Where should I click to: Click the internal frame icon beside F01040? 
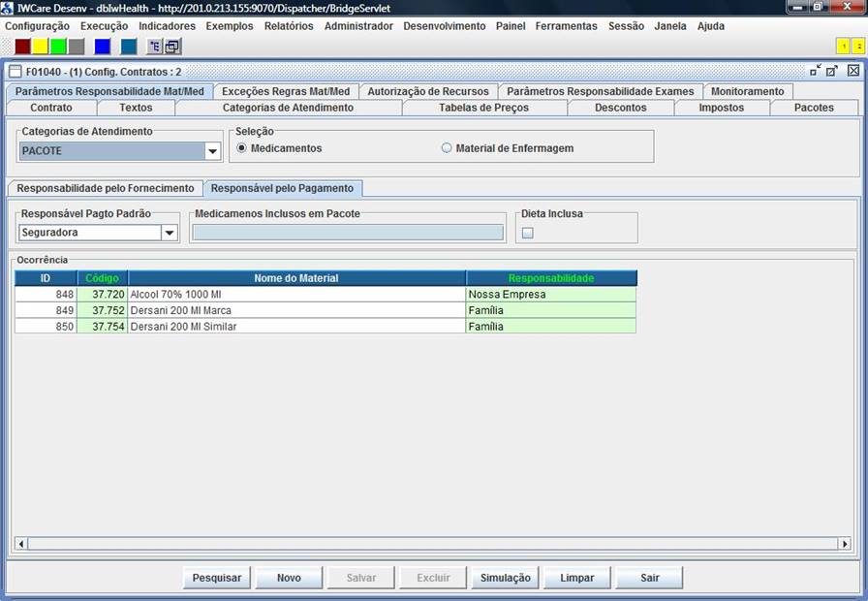[x=15, y=72]
